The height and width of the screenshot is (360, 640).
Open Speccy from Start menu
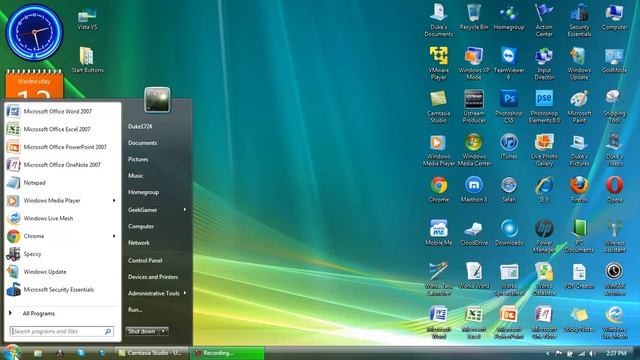tap(62, 254)
